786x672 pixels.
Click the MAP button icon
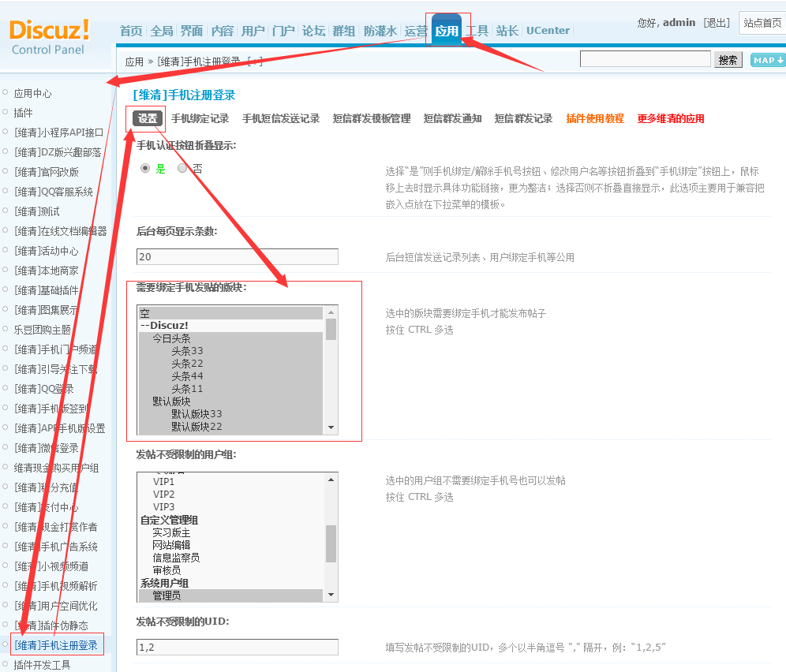(x=768, y=60)
